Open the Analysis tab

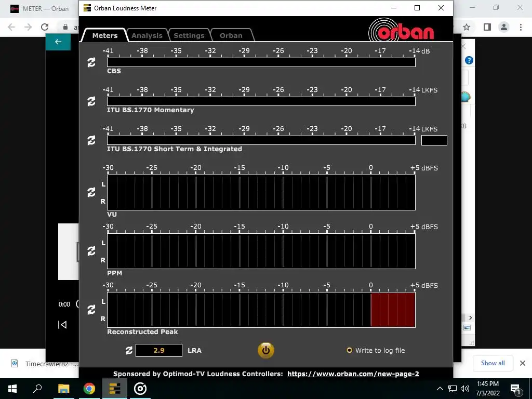pos(147,35)
